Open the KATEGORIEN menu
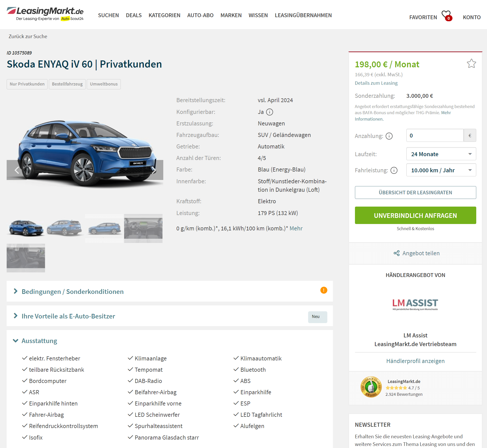The width and height of the screenshot is (487, 448). (x=164, y=15)
